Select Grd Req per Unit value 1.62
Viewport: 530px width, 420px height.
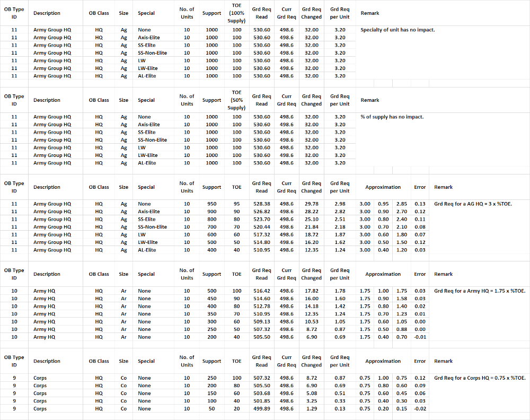click(x=340, y=242)
